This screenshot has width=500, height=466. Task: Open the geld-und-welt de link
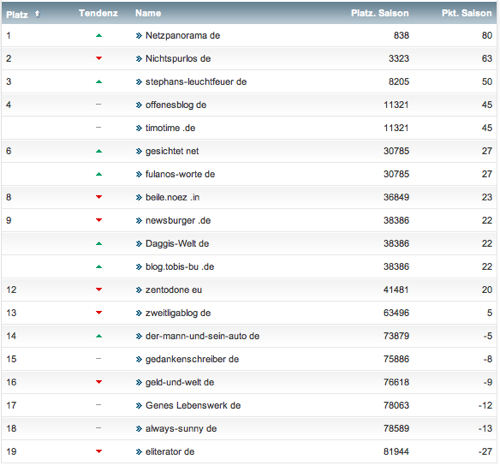(180, 382)
